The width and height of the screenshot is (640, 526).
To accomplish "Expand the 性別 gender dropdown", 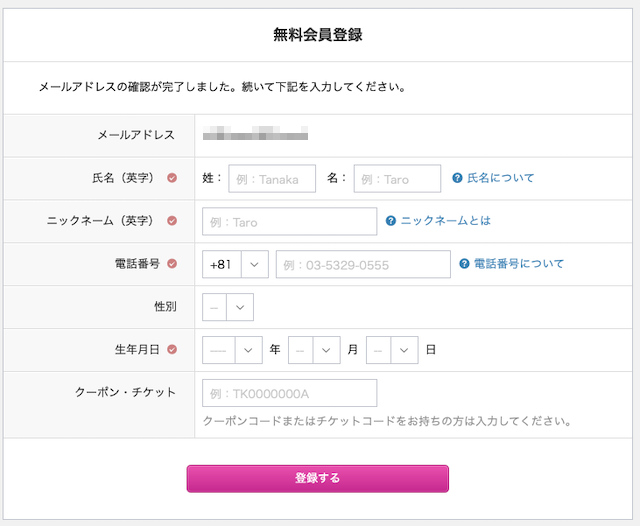I will coord(228,307).
